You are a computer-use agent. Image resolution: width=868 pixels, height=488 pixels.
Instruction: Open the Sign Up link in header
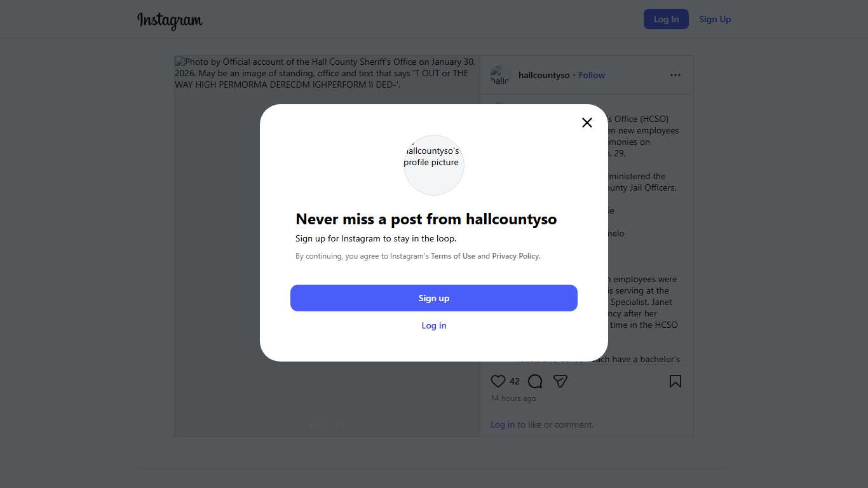[715, 19]
